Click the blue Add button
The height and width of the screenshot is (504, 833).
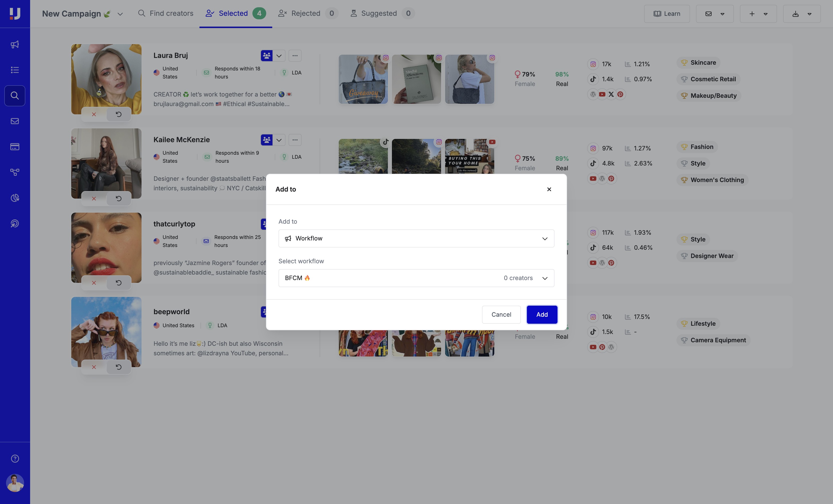tap(542, 314)
